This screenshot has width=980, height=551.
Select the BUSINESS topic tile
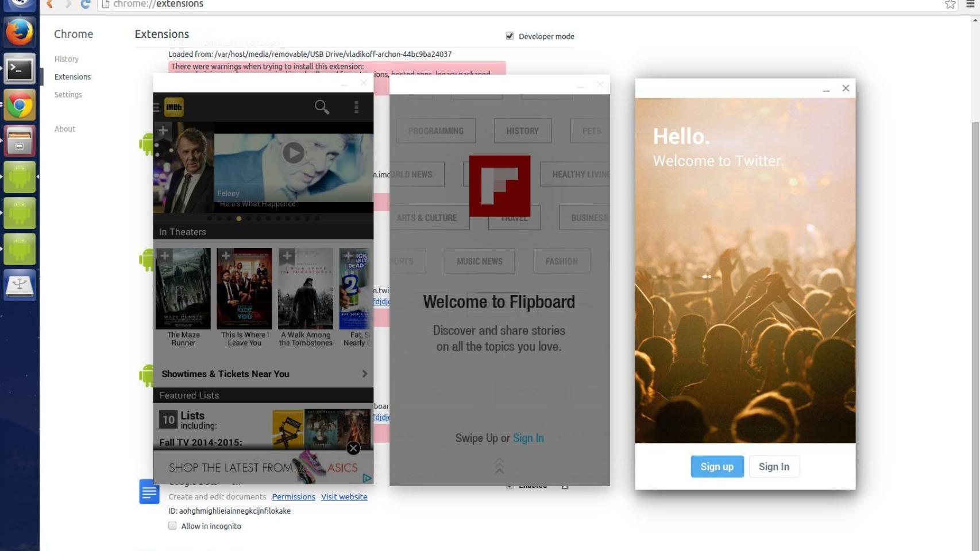coord(584,218)
